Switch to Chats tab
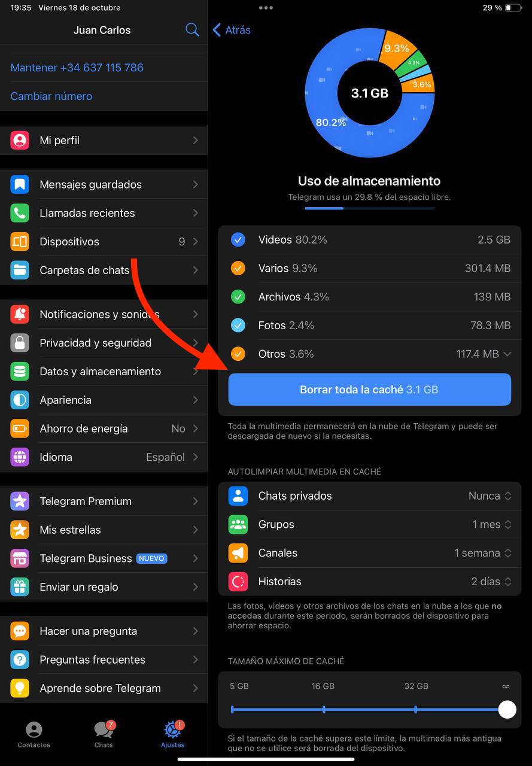The image size is (532, 766). point(104,735)
